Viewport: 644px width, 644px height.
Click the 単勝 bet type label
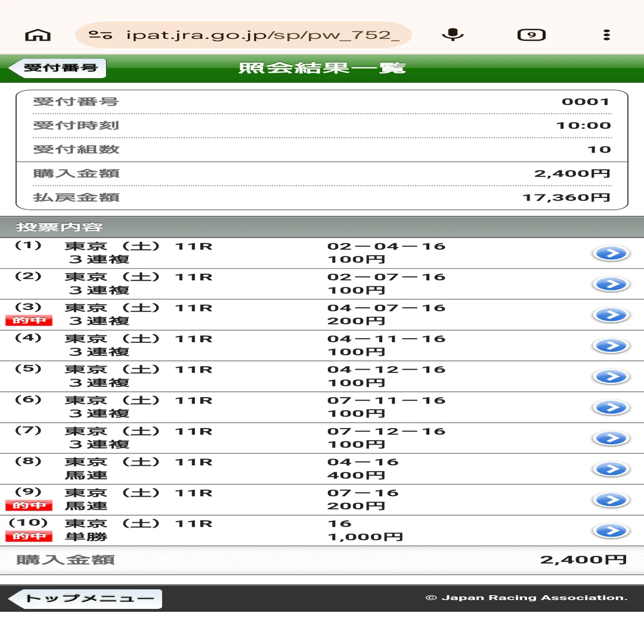point(86,537)
